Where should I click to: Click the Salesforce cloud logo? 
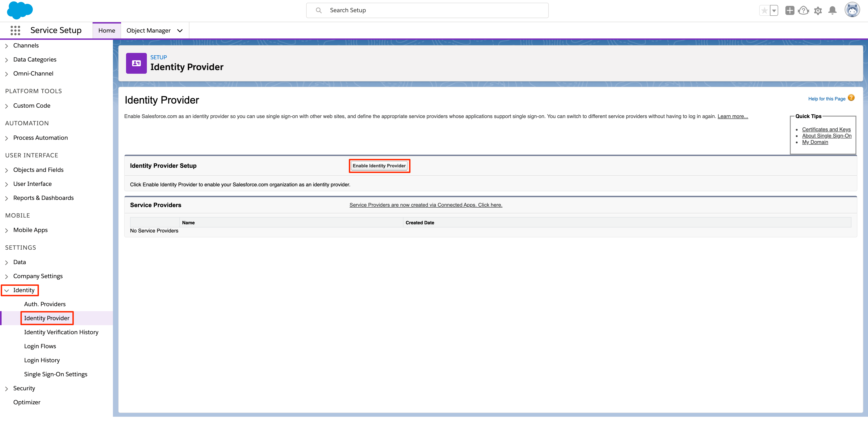point(19,10)
